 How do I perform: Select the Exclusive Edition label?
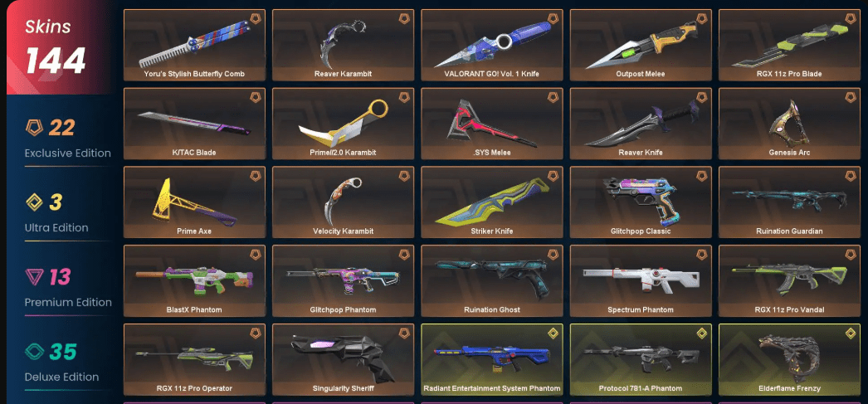click(67, 153)
